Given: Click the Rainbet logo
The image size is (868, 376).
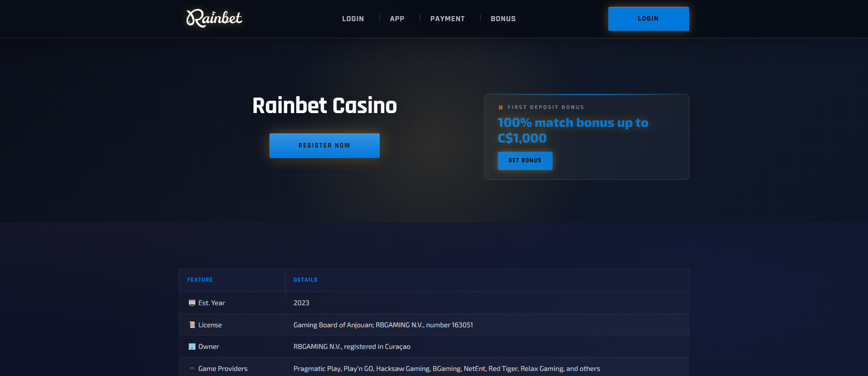Looking at the screenshot, I should click(214, 18).
